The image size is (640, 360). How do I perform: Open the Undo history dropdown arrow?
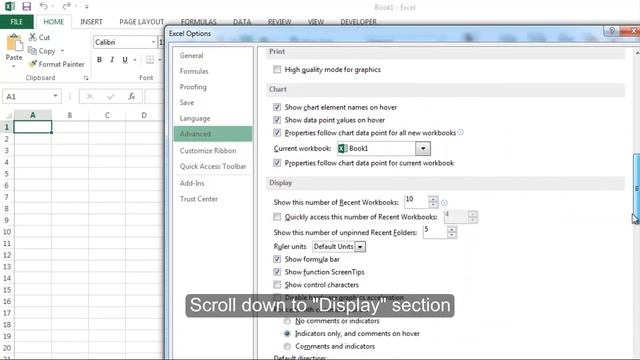[x=53, y=6]
